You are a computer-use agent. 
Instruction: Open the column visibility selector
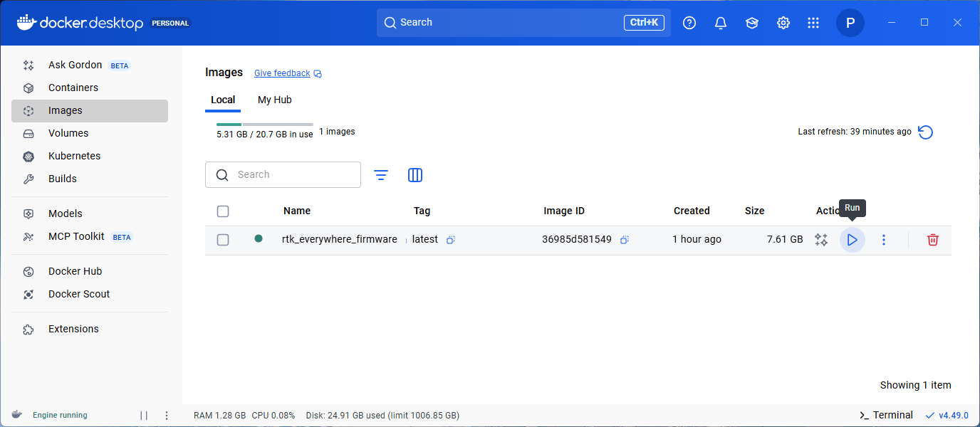[415, 174]
